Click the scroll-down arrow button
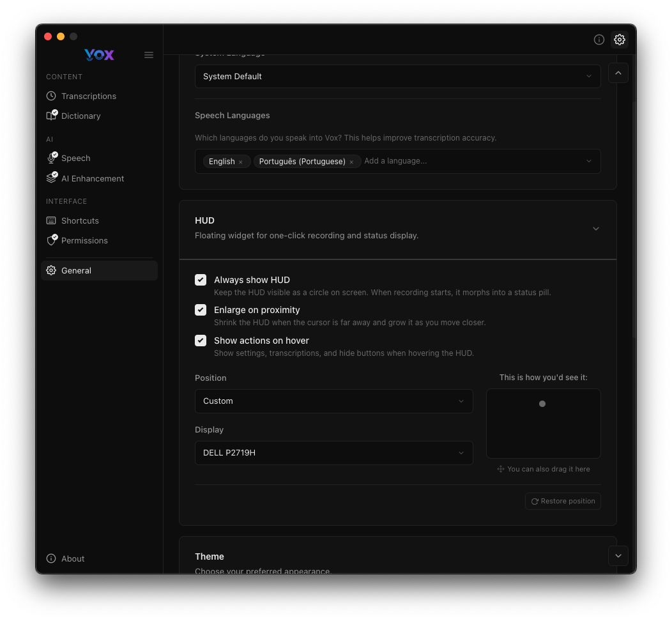The image size is (672, 621). click(618, 556)
